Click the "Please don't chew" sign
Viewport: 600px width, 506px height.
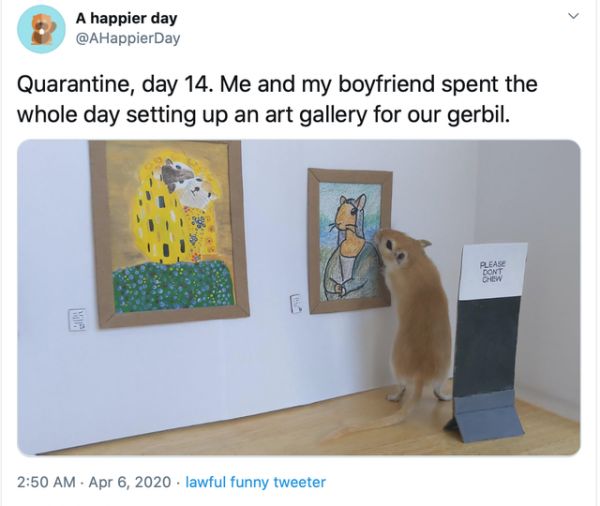[492, 271]
